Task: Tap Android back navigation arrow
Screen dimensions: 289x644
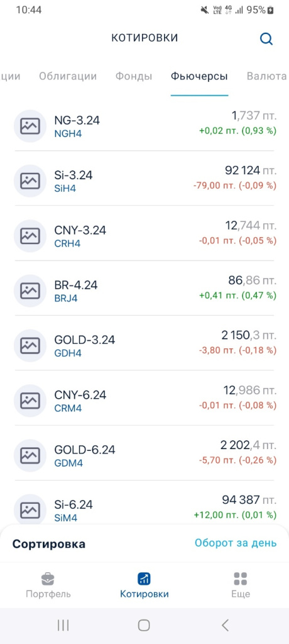Action: [225, 625]
